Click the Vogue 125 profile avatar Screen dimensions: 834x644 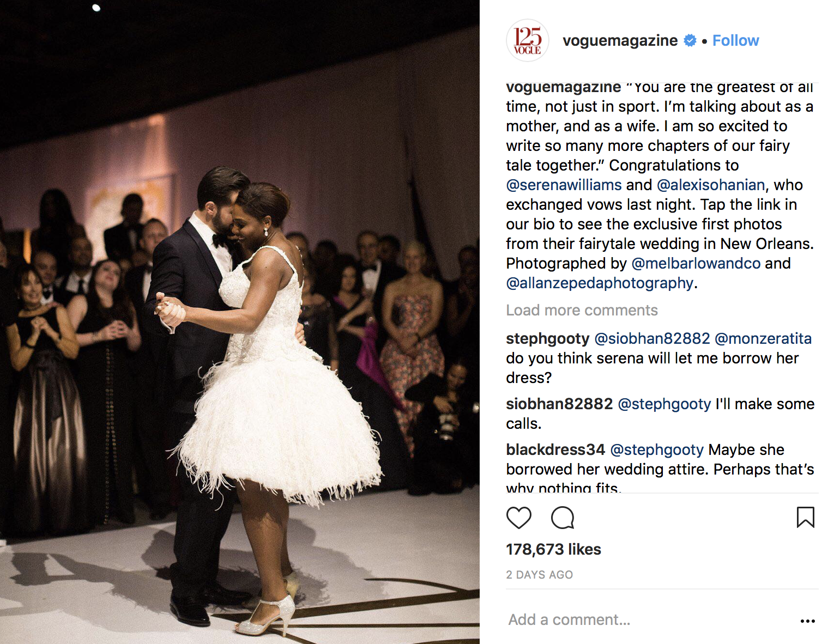click(x=527, y=40)
